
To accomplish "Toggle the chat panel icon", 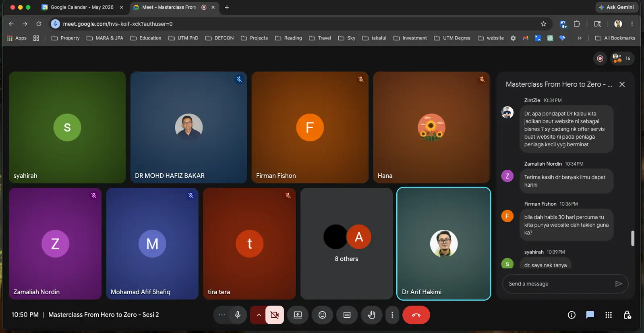I will point(590,315).
